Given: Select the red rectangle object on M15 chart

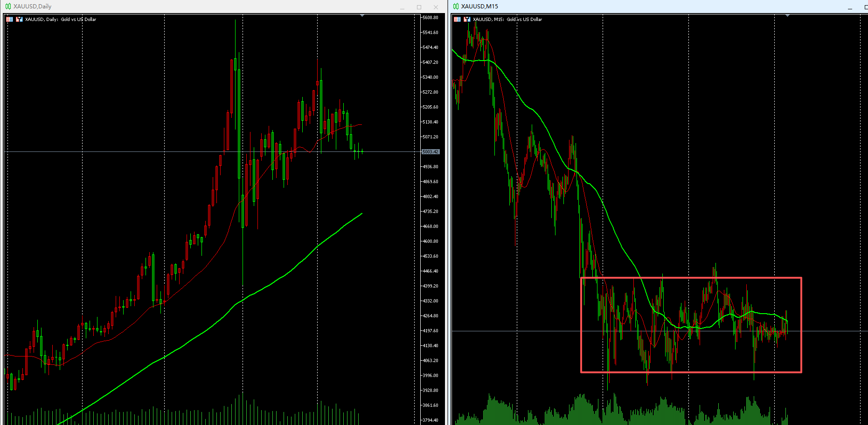Looking at the screenshot, I should [x=690, y=278].
